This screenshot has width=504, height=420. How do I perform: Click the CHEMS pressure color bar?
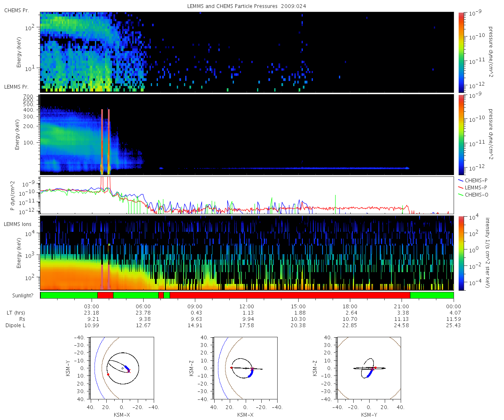pos(461,52)
